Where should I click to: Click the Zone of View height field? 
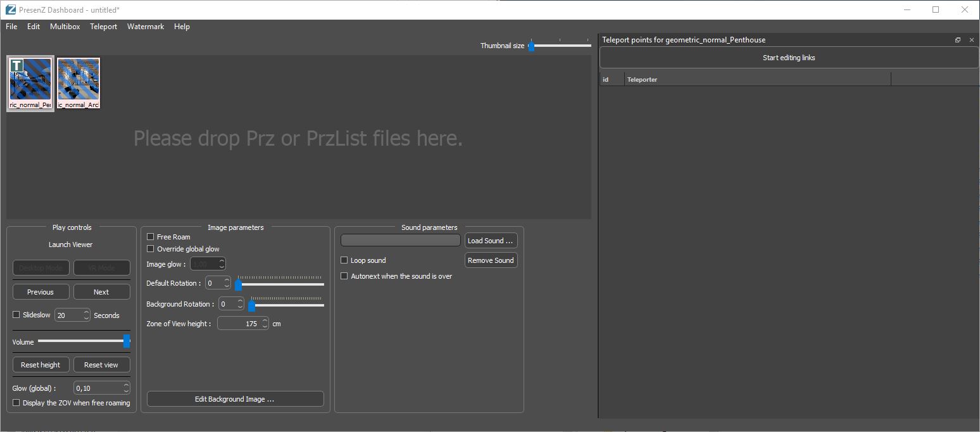point(243,324)
